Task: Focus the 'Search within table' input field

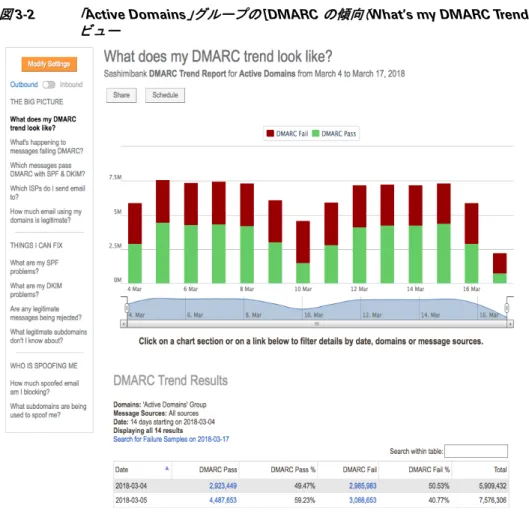Action: tap(476, 451)
